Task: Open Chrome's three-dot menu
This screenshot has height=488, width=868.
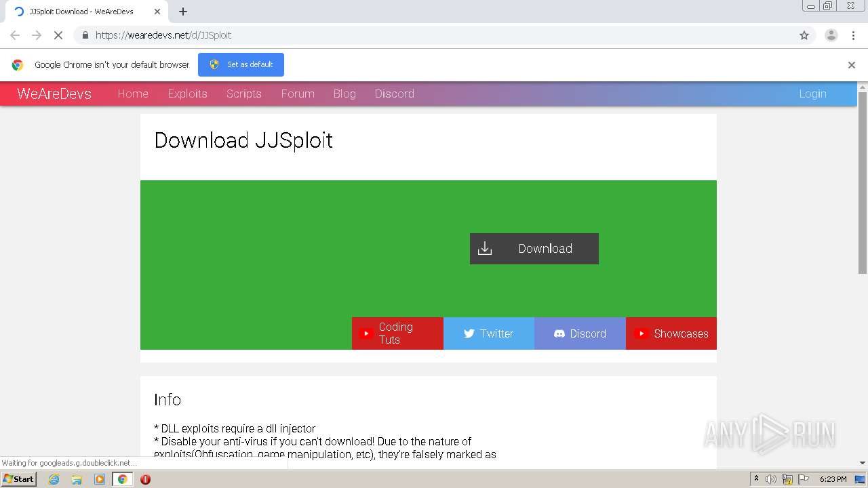Action: pos(853,35)
